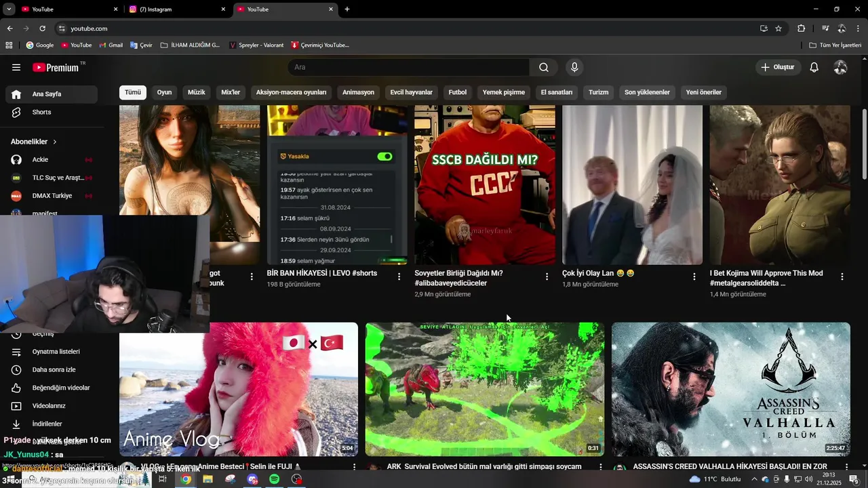Viewport: 868px width, 488px height.
Task: Open Daha sonra izle list
Action: pyautogui.click(x=52, y=369)
